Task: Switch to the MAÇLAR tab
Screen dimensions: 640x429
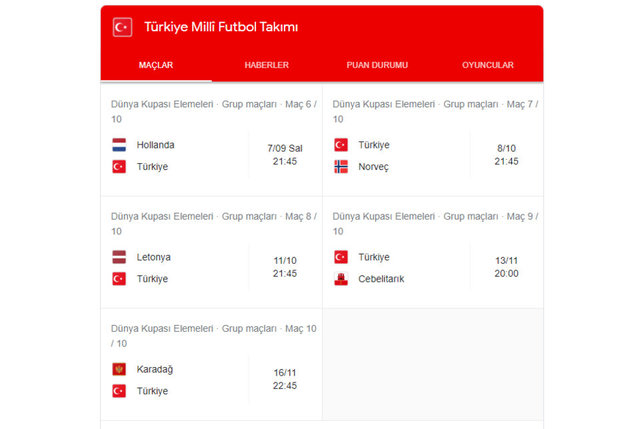Action: 156,65
